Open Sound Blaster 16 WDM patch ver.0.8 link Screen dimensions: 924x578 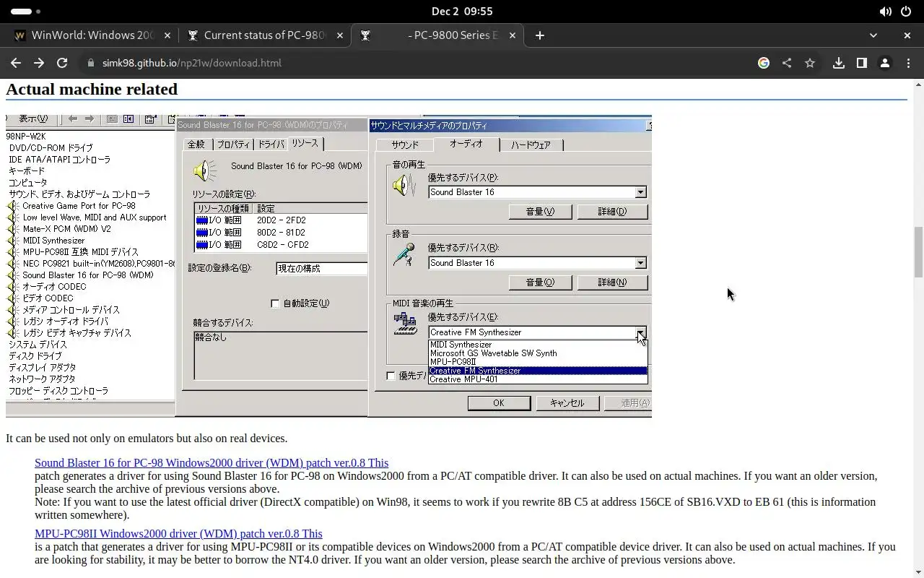click(212, 462)
